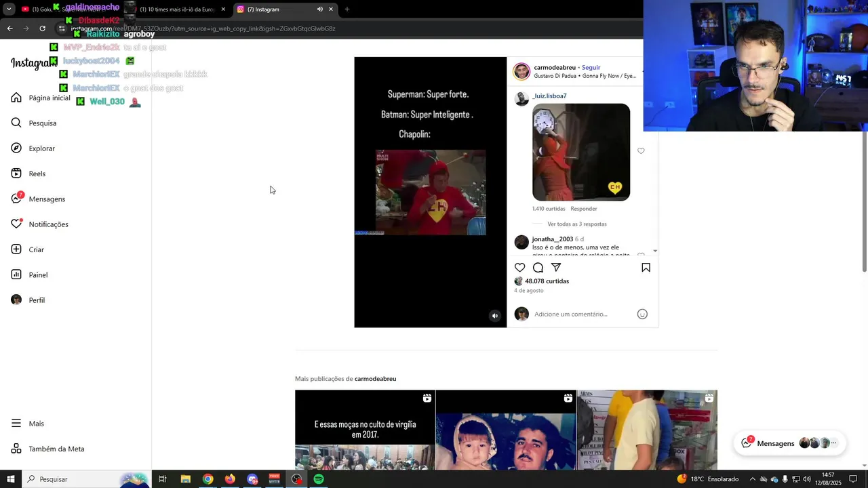The width and height of the screenshot is (868, 488).
Task: Open jonatha__2003's profile
Action: [x=553, y=239]
